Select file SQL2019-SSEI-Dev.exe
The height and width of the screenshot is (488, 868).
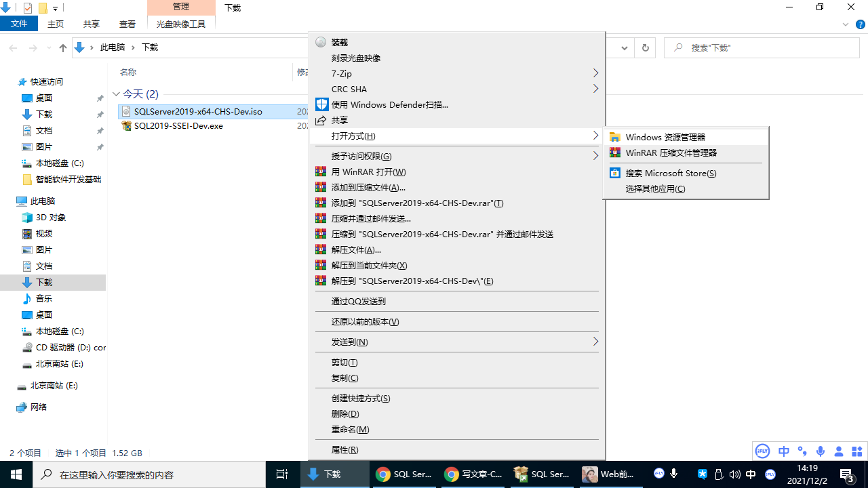(x=178, y=125)
